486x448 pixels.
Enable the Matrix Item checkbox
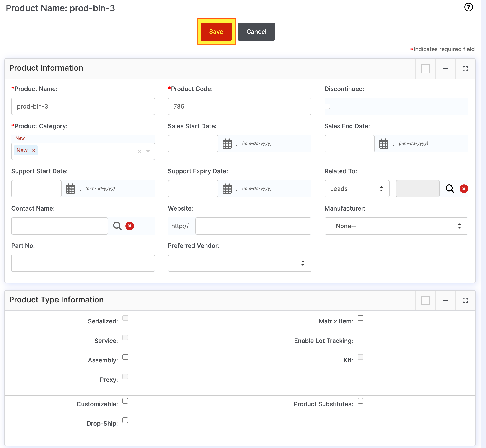pos(361,318)
